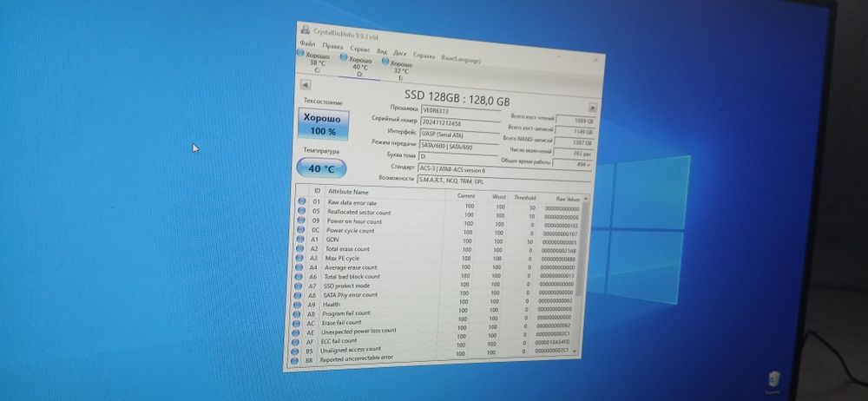Viewport: 868px width, 401px height.
Task: Click the attribute list vertical scrollbar thumb
Action: coord(582,249)
